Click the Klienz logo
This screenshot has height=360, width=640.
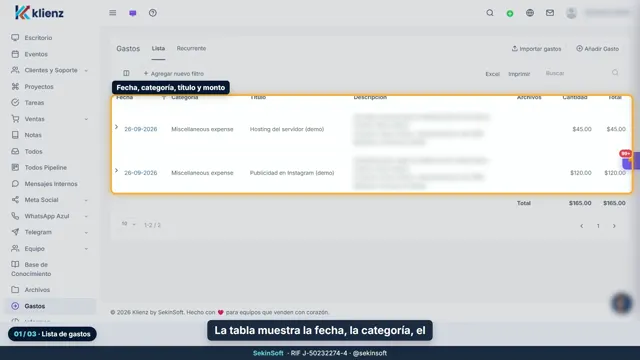[x=39, y=13]
